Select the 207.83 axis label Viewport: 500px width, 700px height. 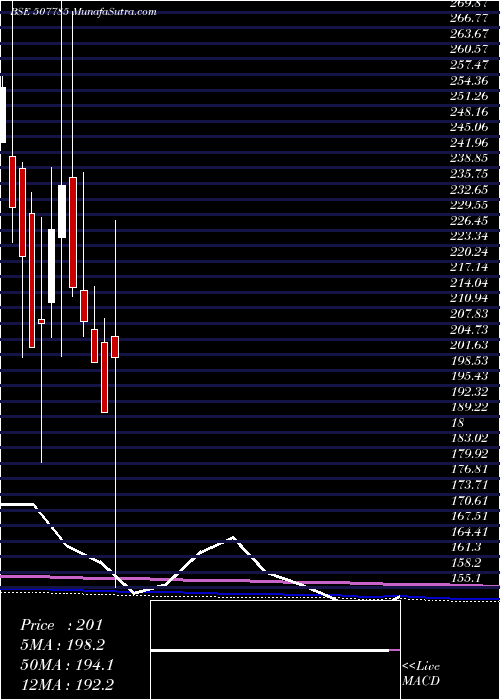(470, 314)
